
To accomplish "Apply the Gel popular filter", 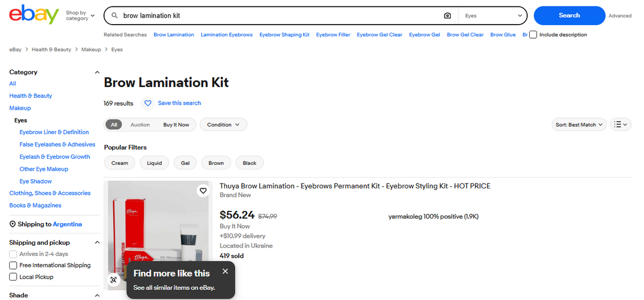I will (185, 163).
